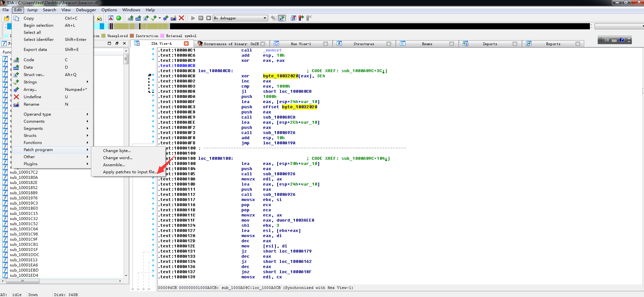Click the highlighted green-arrow icon beside the debugger combo box
Viewport: 644px width, 297px height.
(282, 18)
